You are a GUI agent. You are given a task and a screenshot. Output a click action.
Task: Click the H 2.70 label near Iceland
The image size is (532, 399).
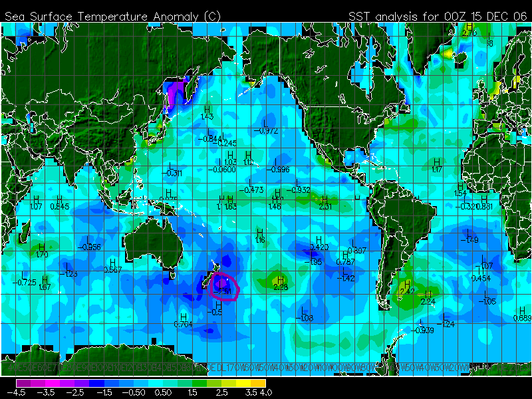[469, 29]
